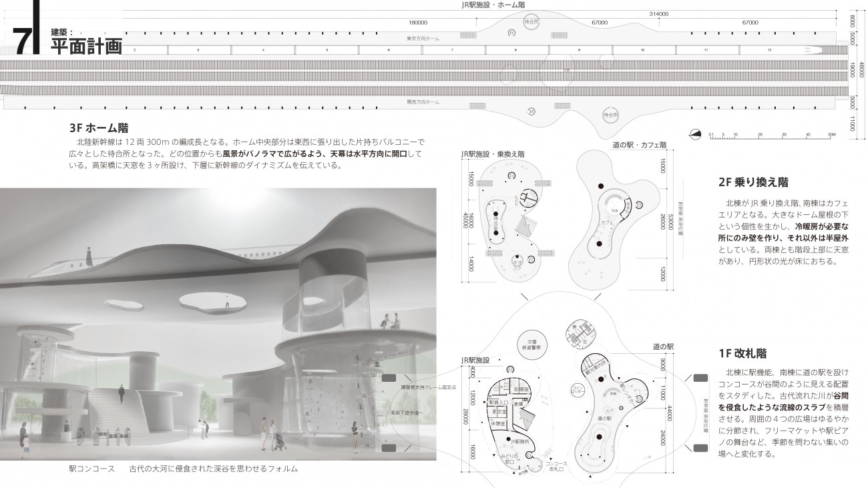Image resolution: width=868 pixels, height=488 pixels.
Task: Select the 平面計画 title text
Action: click(x=86, y=45)
